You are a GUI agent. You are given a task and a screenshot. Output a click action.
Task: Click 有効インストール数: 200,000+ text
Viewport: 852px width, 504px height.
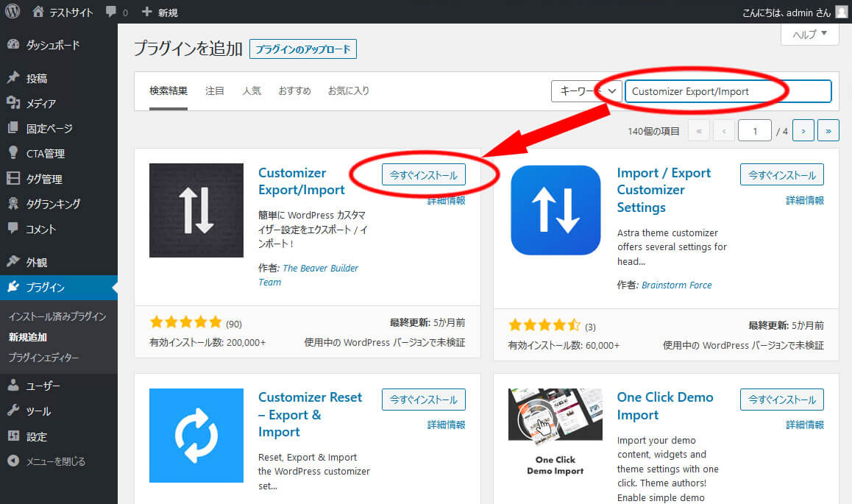click(207, 342)
